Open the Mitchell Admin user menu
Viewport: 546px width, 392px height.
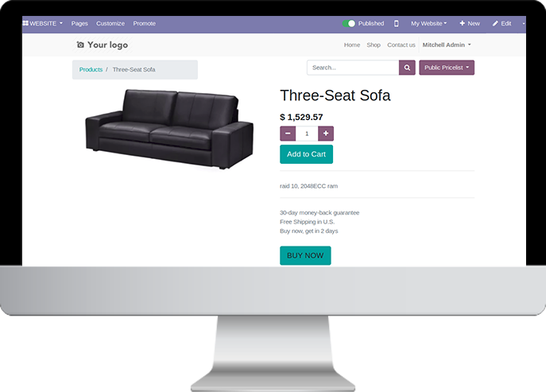[x=447, y=45]
